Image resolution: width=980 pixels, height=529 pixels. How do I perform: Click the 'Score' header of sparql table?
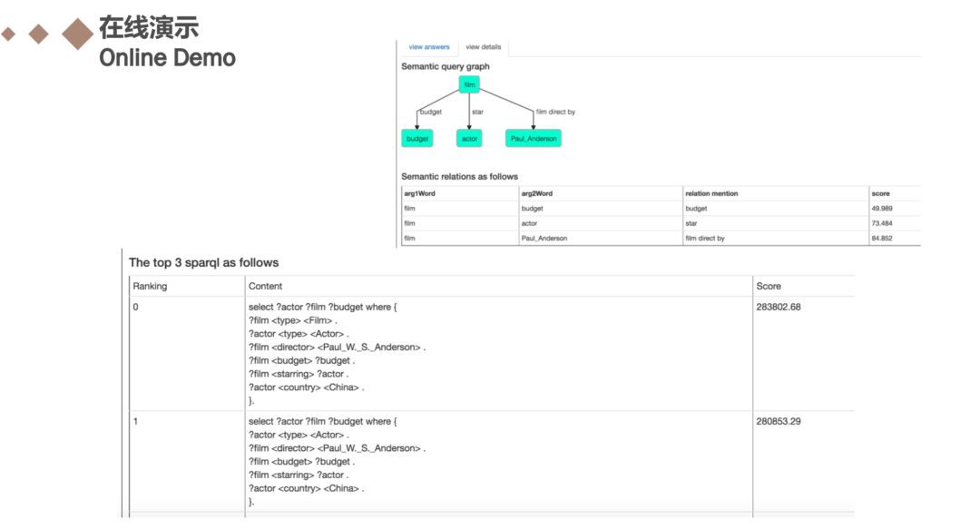pyautogui.click(x=769, y=286)
